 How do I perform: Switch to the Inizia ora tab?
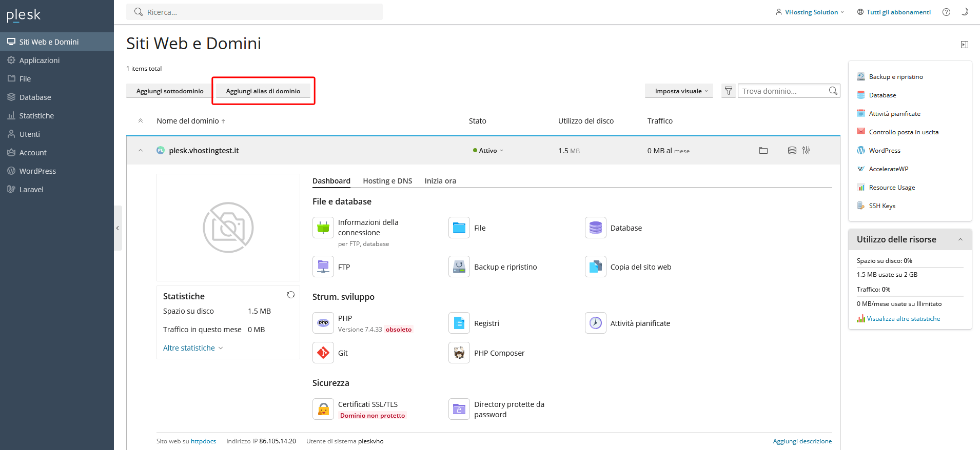pos(440,181)
